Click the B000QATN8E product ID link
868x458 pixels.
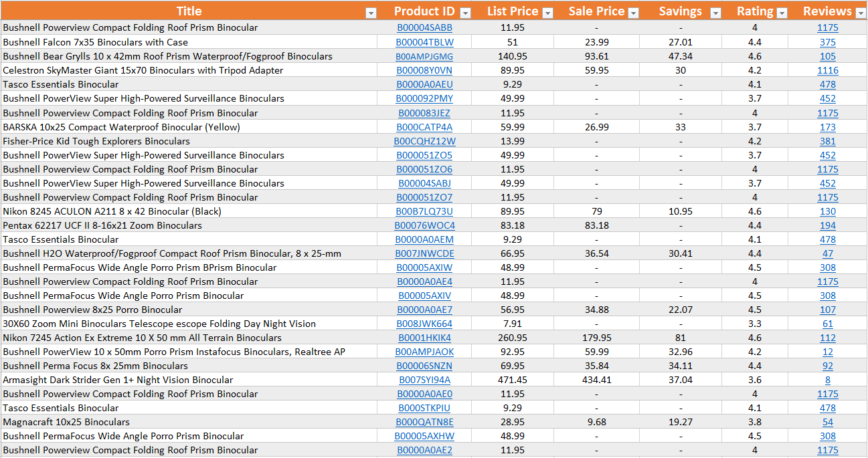point(425,422)
